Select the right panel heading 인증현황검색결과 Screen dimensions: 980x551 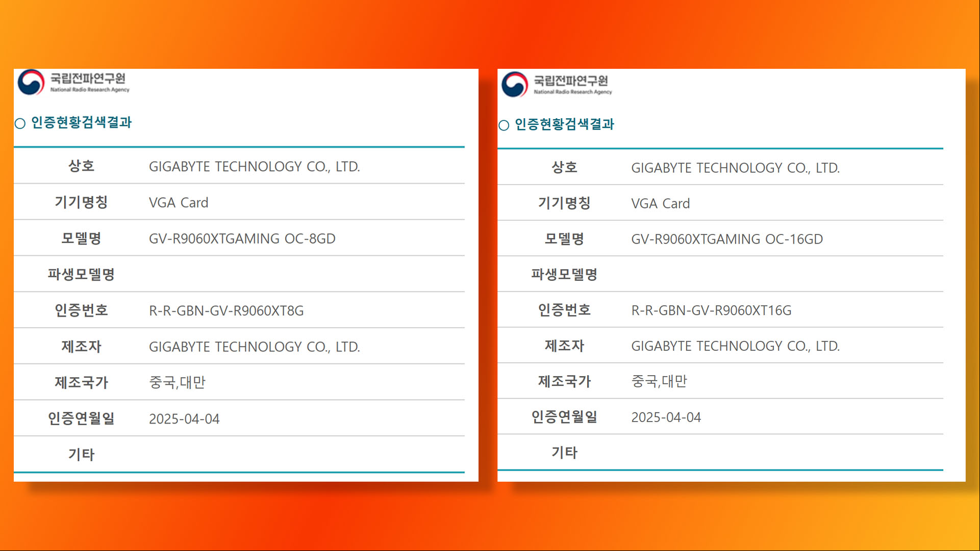click(565, 124)
